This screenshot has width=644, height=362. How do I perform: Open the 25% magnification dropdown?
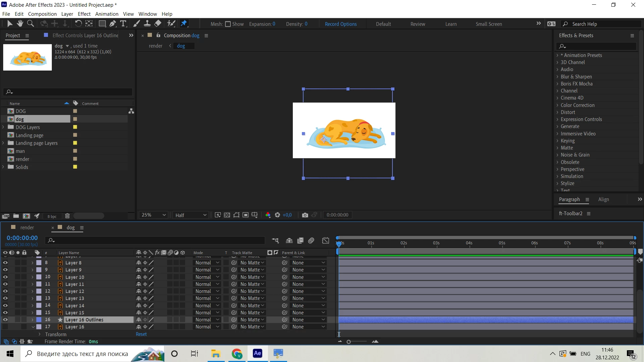[154, 215]
